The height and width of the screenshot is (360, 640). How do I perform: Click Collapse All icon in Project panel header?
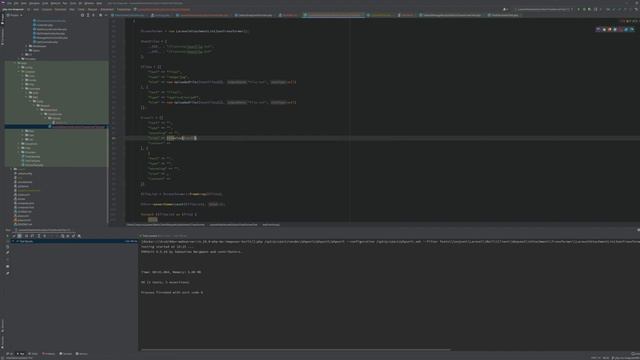click(x=93, y=15)
